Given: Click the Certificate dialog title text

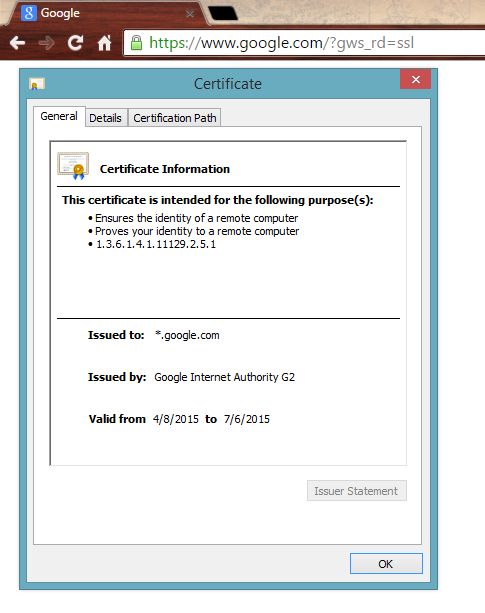Looking at the screenshot, I should 228,84.
